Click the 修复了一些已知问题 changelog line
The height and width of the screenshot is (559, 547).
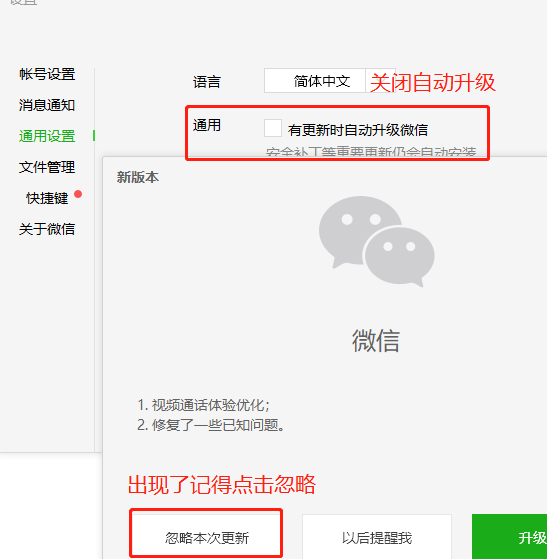tap(211, 425)
